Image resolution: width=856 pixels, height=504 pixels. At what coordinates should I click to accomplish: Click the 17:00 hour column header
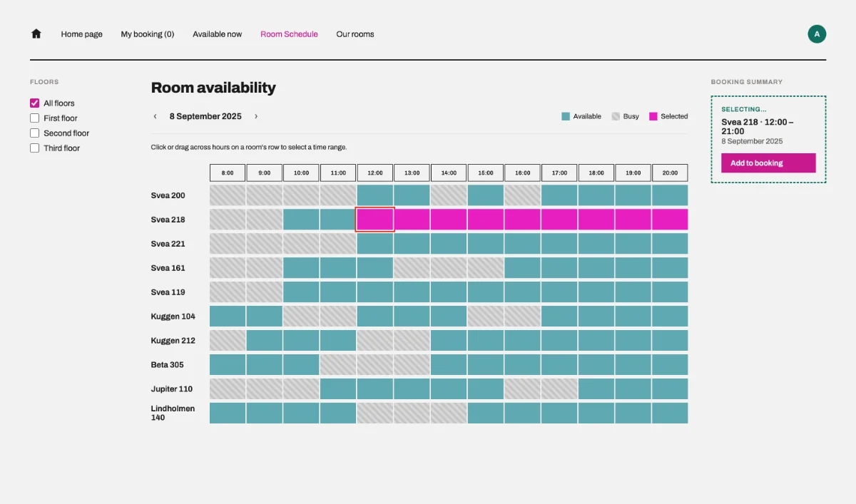[559, 173]
